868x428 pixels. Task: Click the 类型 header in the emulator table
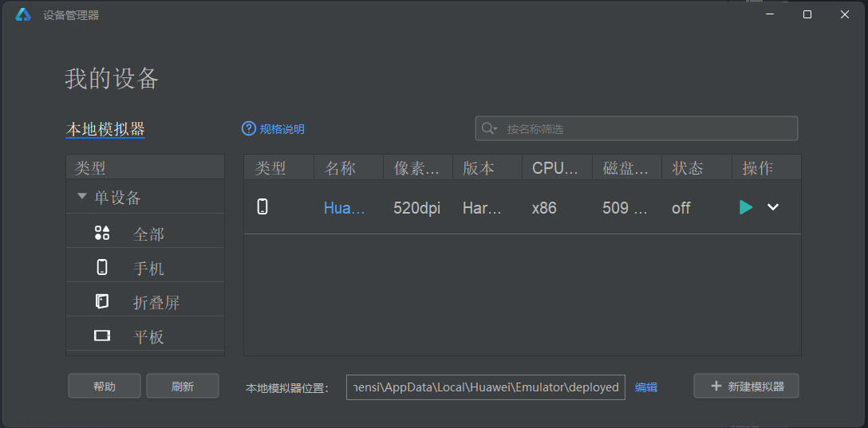pos(278,167)
